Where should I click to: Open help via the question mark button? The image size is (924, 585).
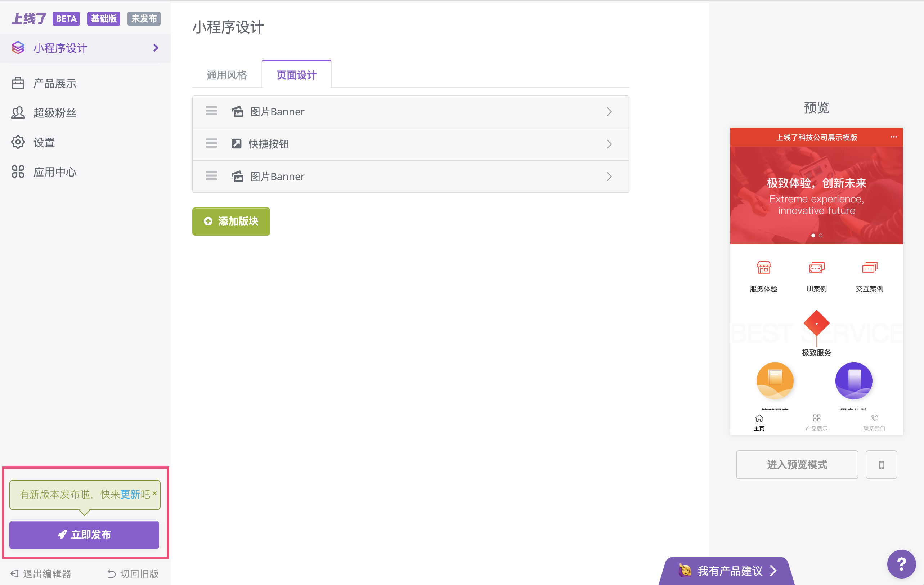(901, 563)
